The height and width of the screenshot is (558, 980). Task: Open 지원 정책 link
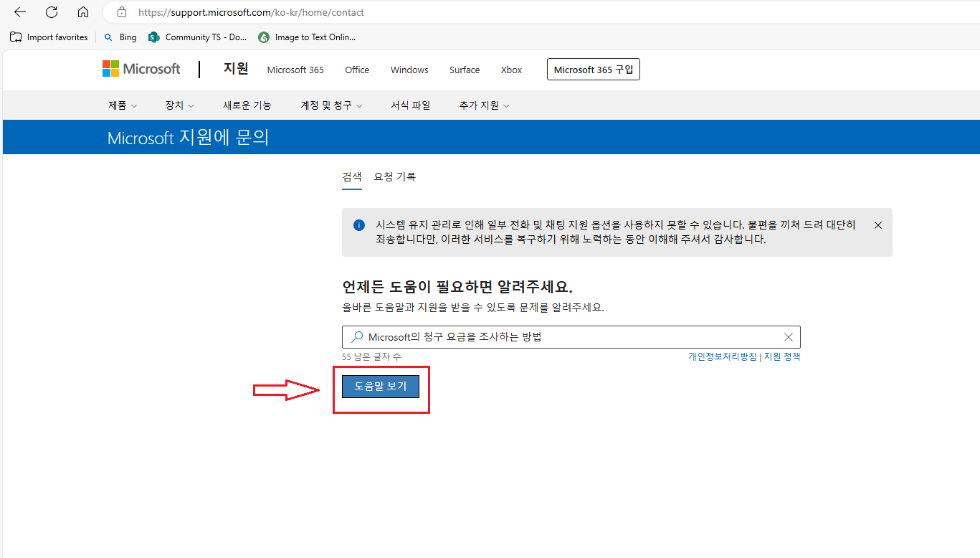782,356
